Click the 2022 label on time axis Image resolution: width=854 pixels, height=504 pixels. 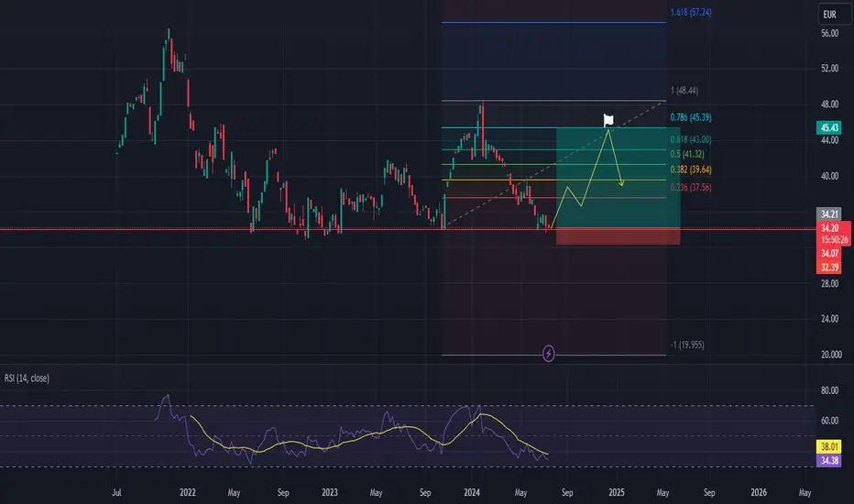187,493
